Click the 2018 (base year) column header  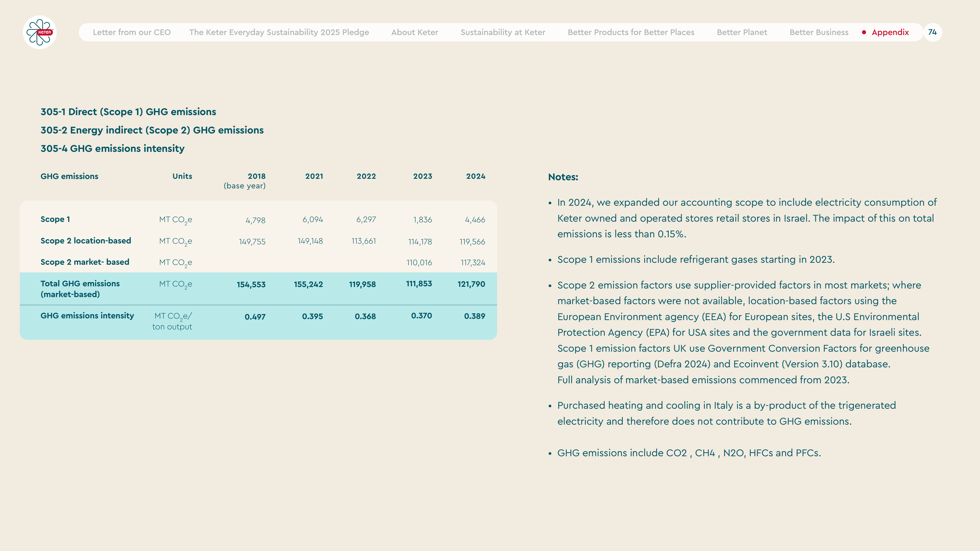(245, 181)
